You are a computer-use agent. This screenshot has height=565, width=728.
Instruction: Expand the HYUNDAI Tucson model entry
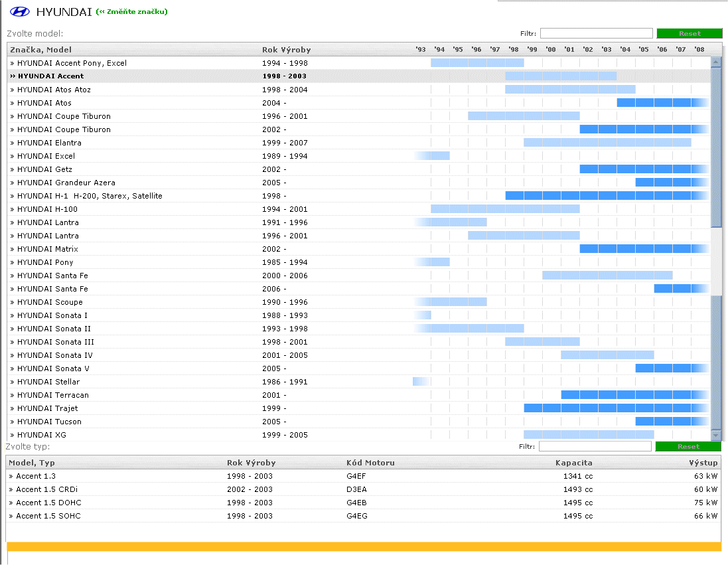pyautogui.click(x=49, y=422)
